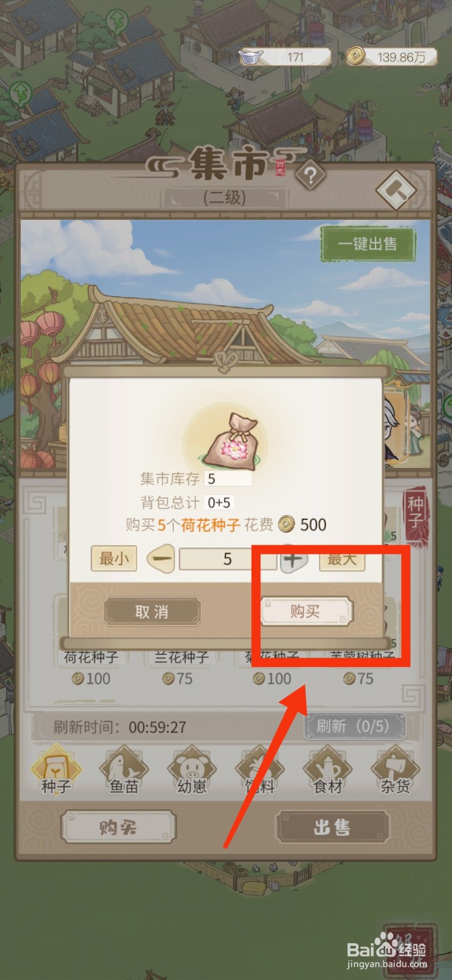Refresh the market with 刷新 (0/5)
The image size is (452, 980).
point(354,726)
